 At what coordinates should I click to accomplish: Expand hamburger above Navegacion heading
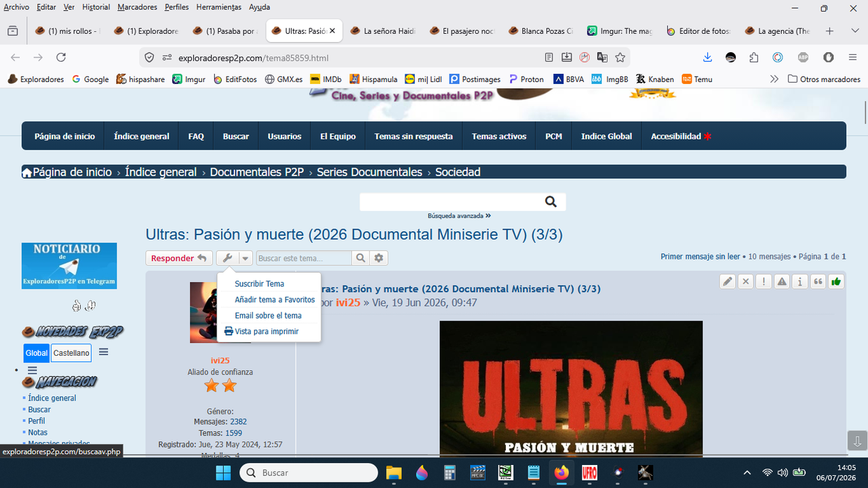point(32,370)
